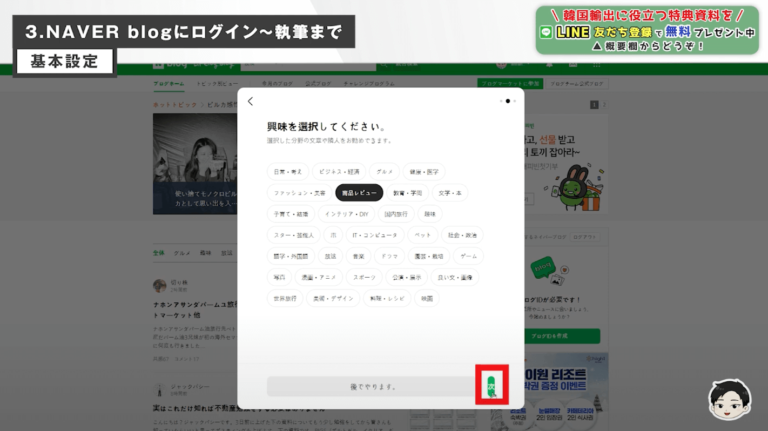Select the 教育・学問 interest chip
Viewport: 768px width, 431px height.
[x=408, y=193]
